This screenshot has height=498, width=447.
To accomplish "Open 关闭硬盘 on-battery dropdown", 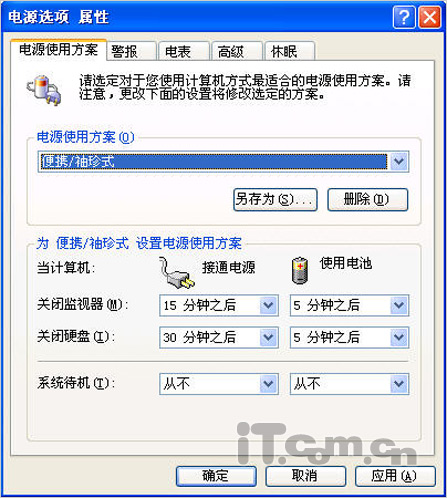I will coord(399,337).
